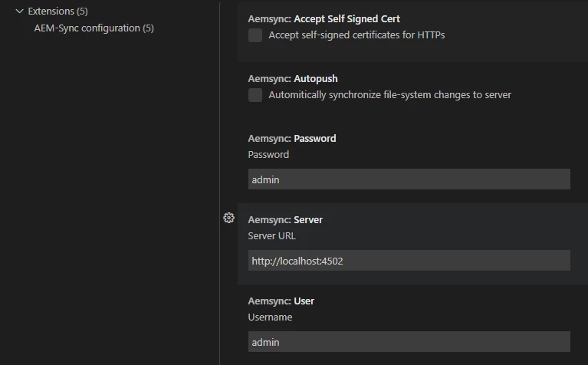The width and height of the screenshot is (588, 365).
Task: Select the Aemsync: Password setting heading
Action: tap(292, 139)
